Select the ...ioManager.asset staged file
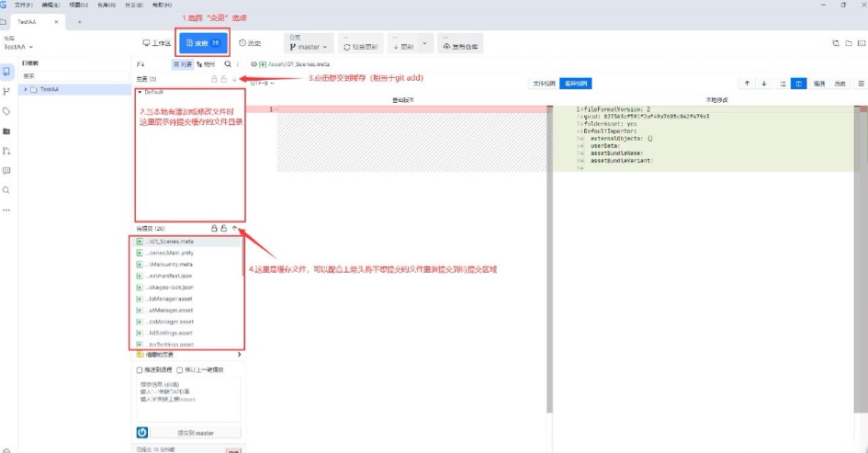This screenshot has height=453, width=868. [188, 299]
